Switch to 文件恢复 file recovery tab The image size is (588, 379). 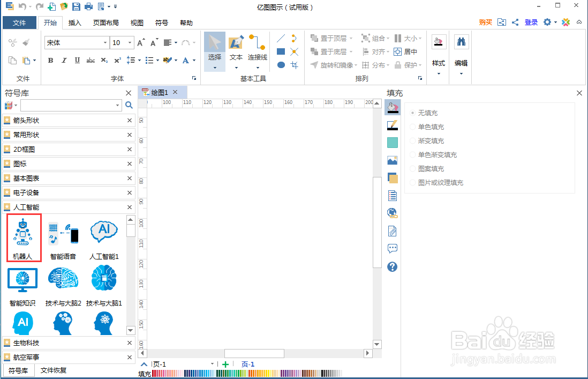pyautogui.click(x=53, y=370)
